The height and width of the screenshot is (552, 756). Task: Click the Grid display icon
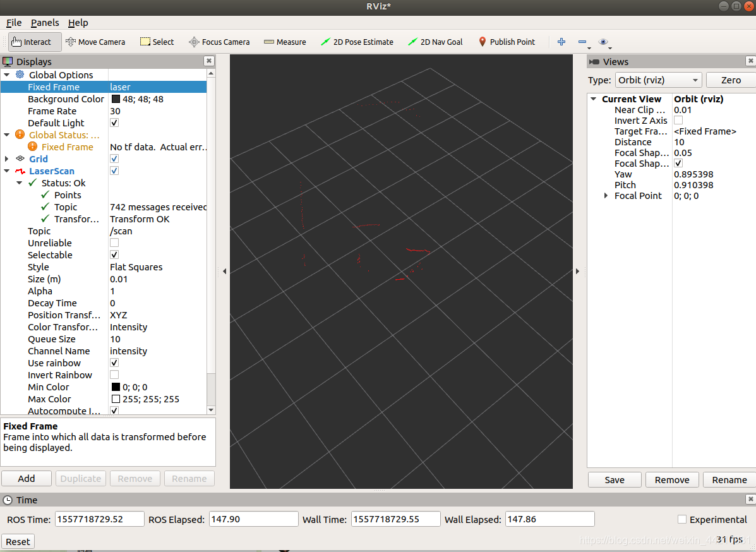(20, 158)
